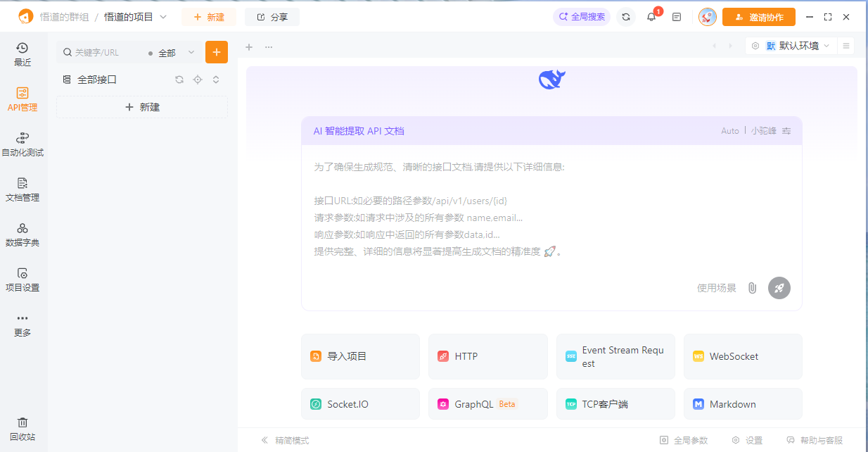Click the DeepSeek whale logo
Viewport: 868px width, 452px height.
[x=552, y=79]
